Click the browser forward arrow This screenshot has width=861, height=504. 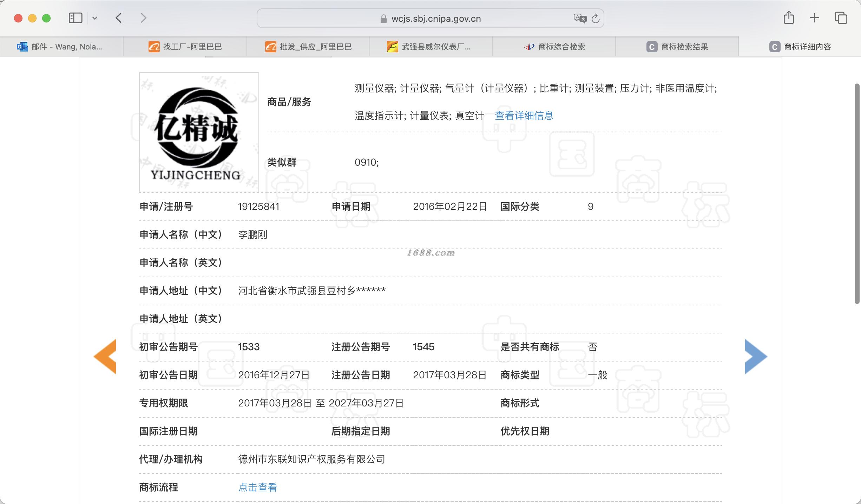coord(143,18)
